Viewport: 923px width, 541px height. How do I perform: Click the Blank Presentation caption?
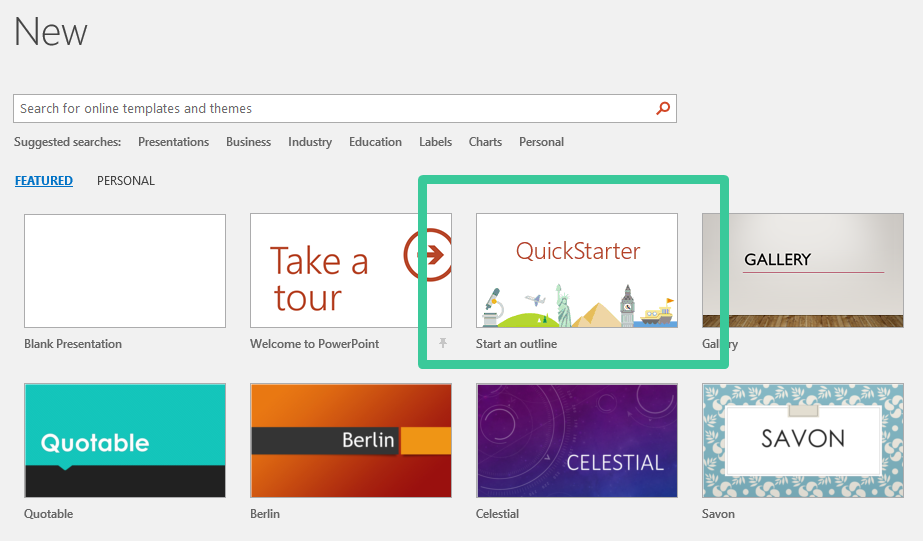pyautogui.click(x=73, y=344)
